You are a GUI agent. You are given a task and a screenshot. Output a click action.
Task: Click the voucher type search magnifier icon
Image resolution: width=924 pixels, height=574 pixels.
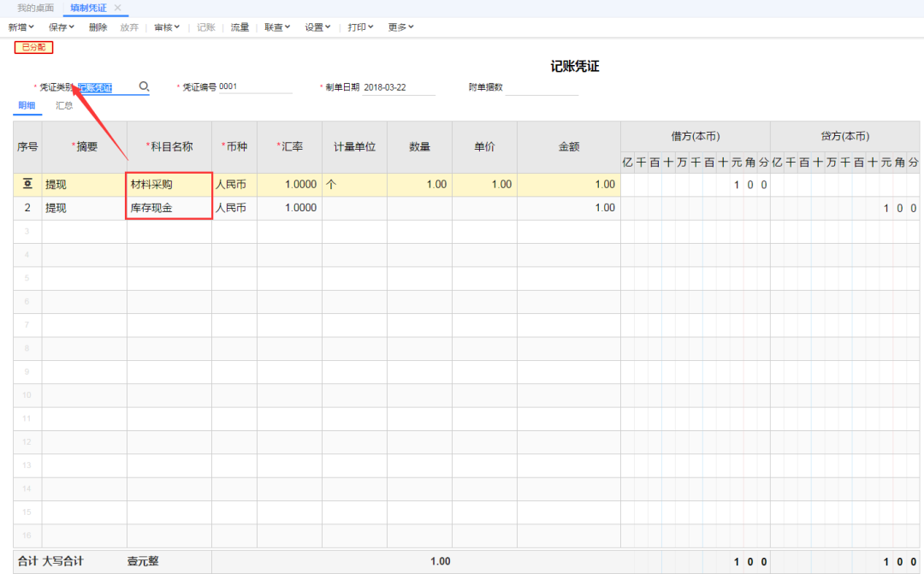tap(144, 86)
